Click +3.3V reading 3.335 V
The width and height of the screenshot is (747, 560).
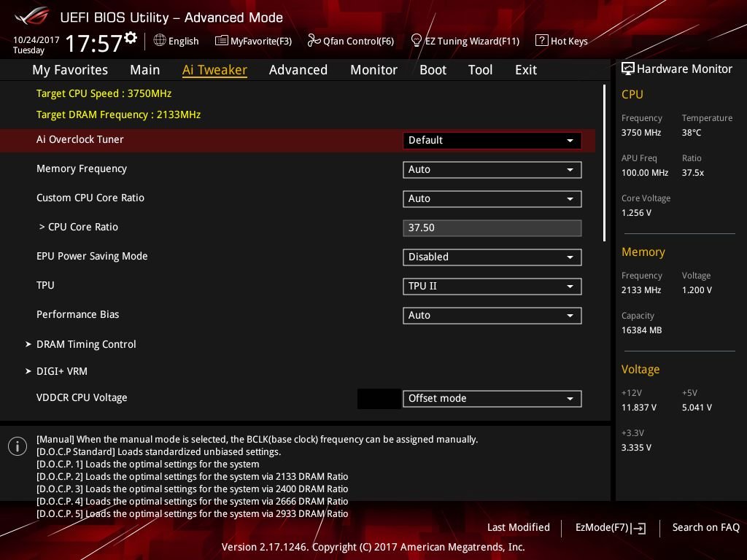coord(636,448)
